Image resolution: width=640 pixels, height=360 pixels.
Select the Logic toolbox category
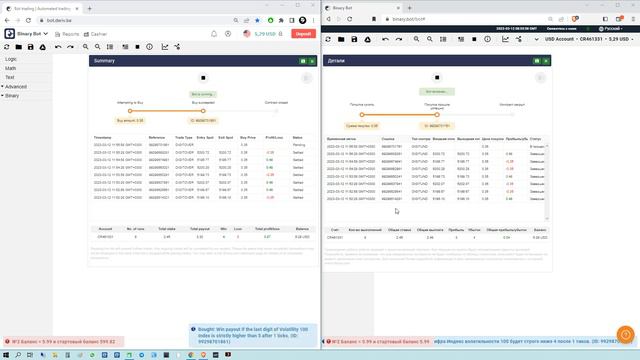click(11, 59)
